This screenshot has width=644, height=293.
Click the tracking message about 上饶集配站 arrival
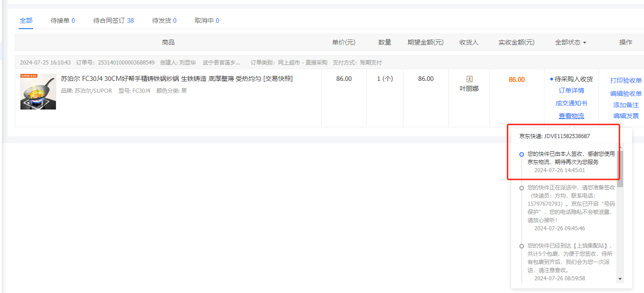tap(571, 258)
